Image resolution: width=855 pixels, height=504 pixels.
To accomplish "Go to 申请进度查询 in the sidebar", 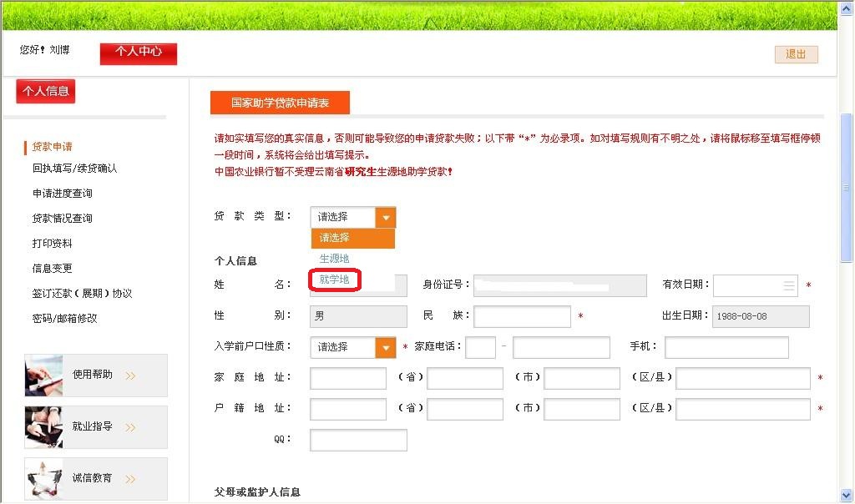I will coord(62,194).
